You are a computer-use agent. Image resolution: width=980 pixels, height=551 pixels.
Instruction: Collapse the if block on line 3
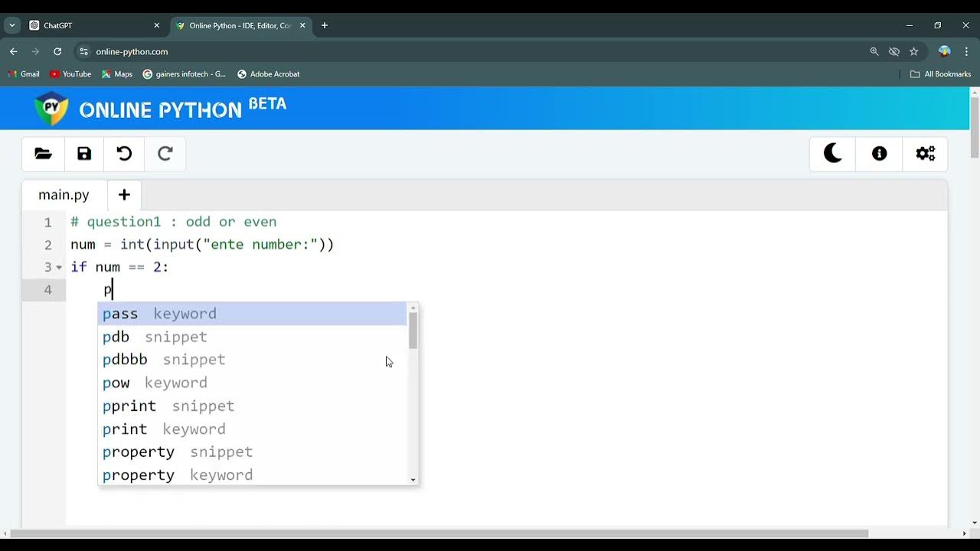point(59,268)
